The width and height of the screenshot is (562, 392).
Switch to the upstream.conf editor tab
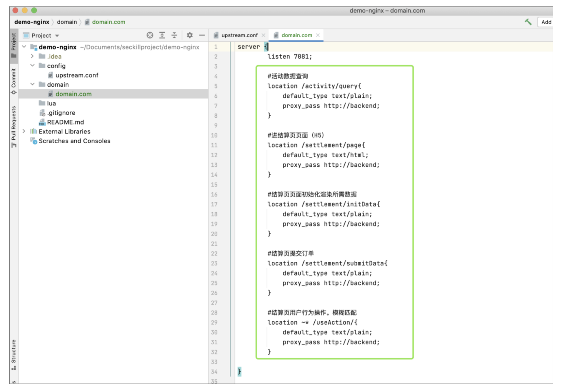239,35
